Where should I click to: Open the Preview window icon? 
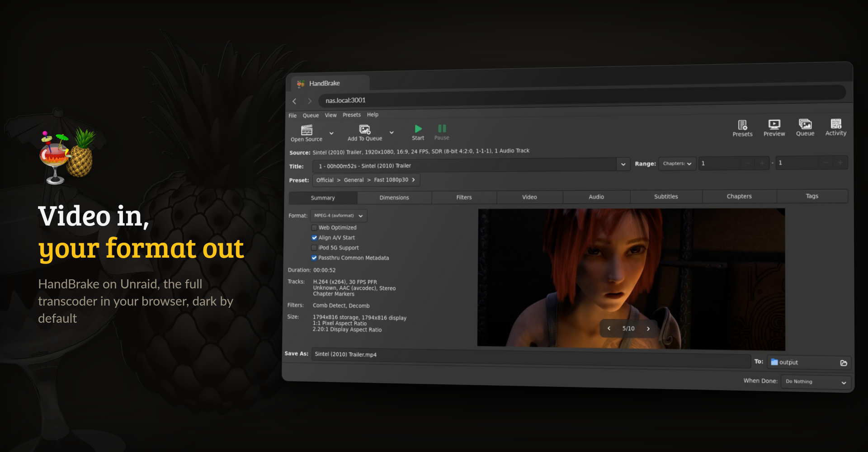(x=774, y=124)
